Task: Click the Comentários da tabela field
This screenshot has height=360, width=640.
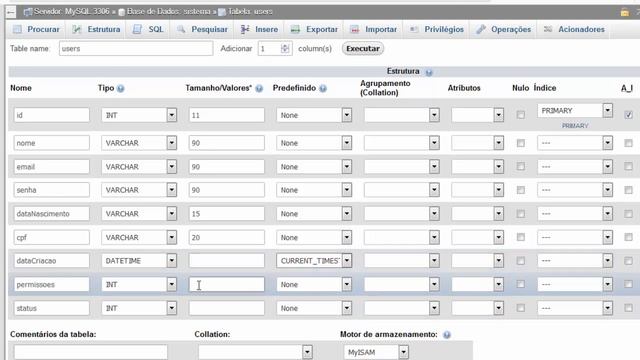Action: 91,352
